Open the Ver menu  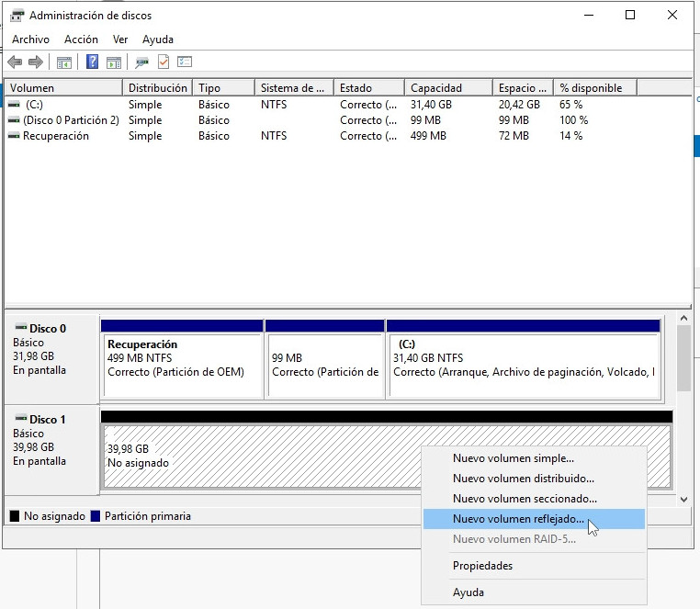coord(120,39)
